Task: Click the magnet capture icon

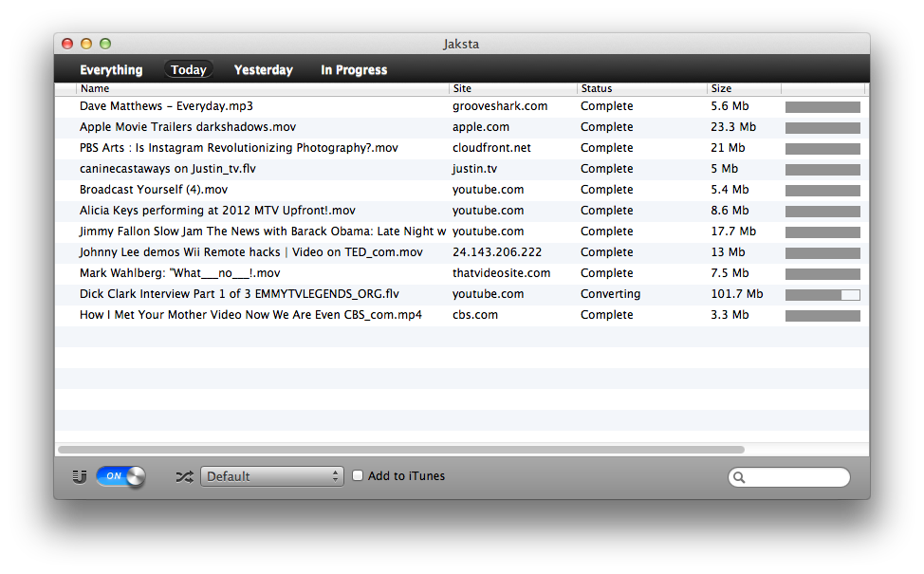Action: pyautogui.click(x=80, y=477)
